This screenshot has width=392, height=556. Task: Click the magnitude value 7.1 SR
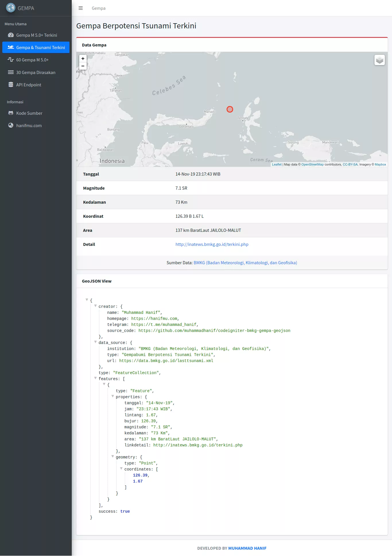(181, 188)
